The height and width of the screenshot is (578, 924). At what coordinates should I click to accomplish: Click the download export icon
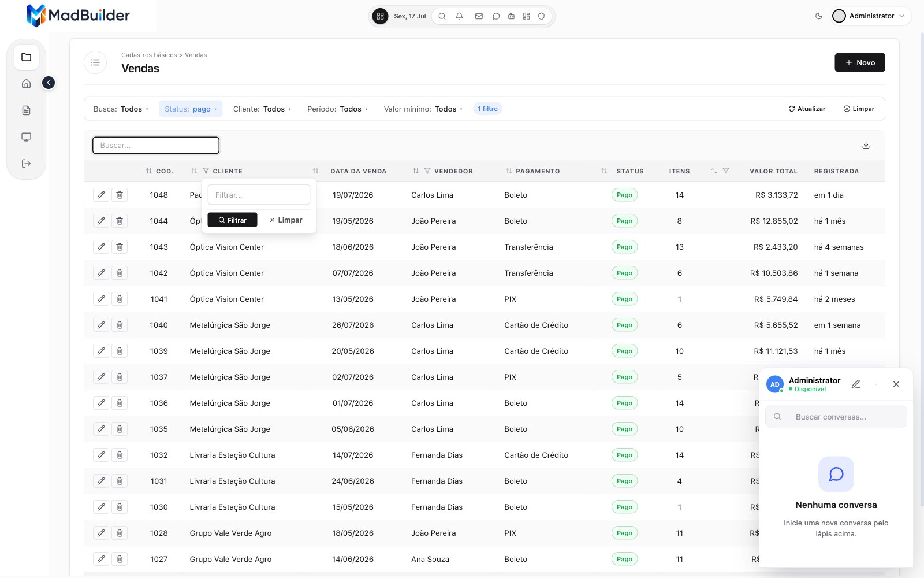866,146
